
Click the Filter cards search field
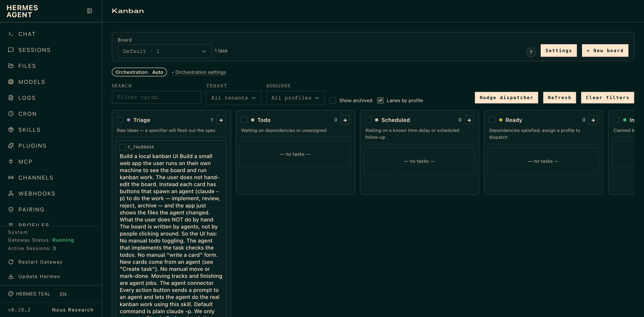pyautogui.click(x=156, y=97)
